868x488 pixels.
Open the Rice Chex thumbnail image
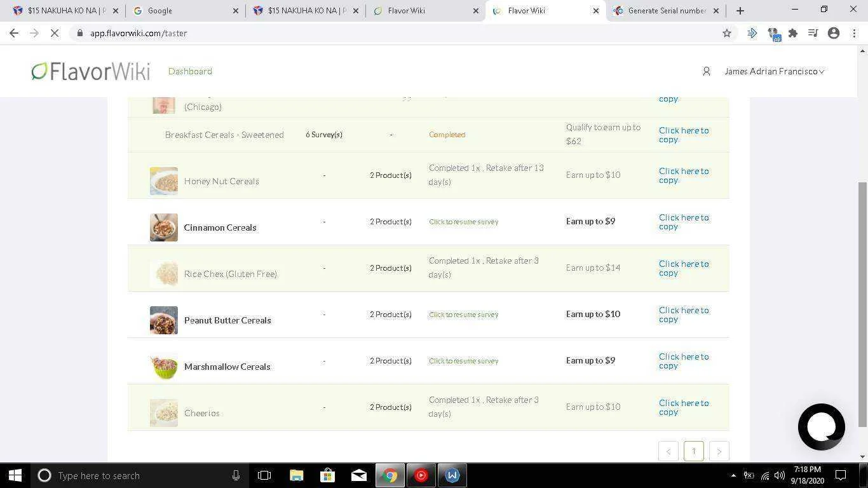point(164,274)
